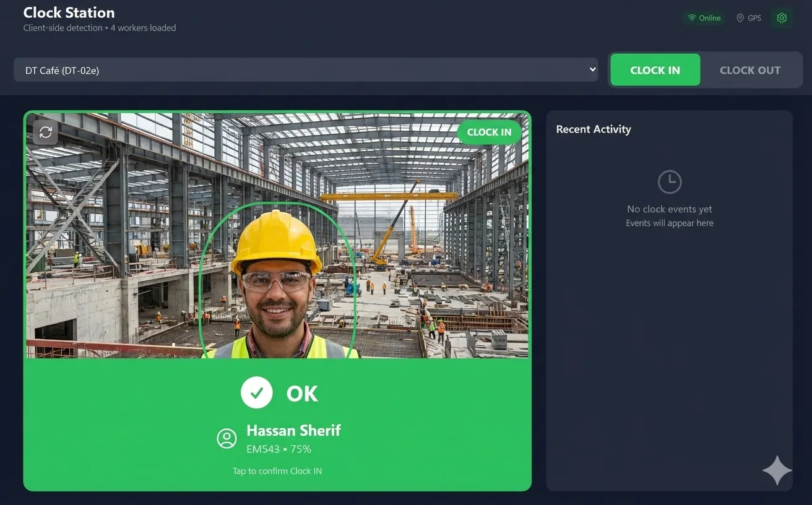
Task: Click the EM543 worker ID label
Action: [262, 449]
